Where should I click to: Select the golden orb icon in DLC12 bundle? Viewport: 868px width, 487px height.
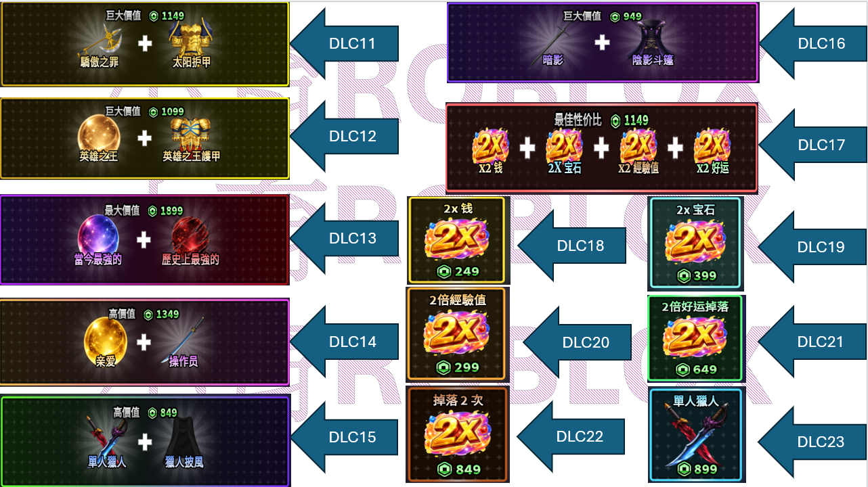point(99,134)
